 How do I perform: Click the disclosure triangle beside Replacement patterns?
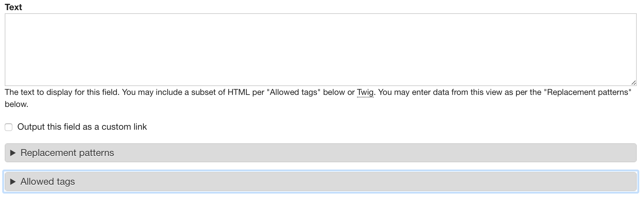pyautogui.click(x=13, y=153)
